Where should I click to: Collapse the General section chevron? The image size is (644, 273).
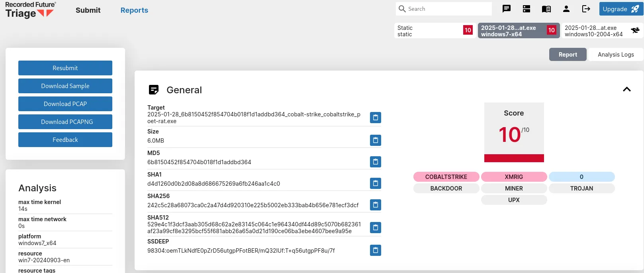pos(626,90)
